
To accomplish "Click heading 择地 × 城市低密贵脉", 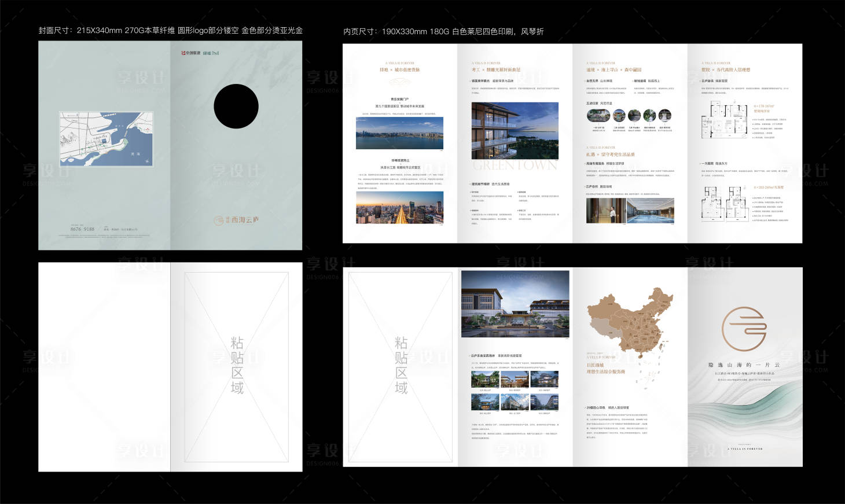I will [400, 69].
